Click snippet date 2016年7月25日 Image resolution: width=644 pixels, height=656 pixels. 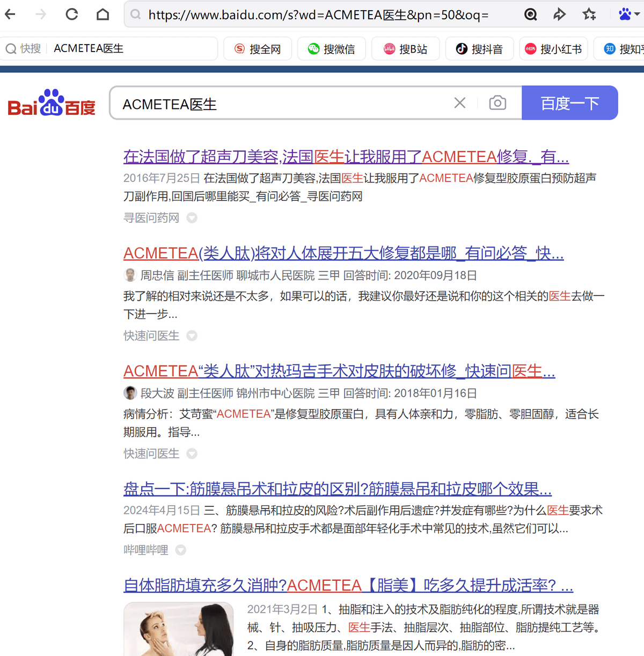pos(162,178)
